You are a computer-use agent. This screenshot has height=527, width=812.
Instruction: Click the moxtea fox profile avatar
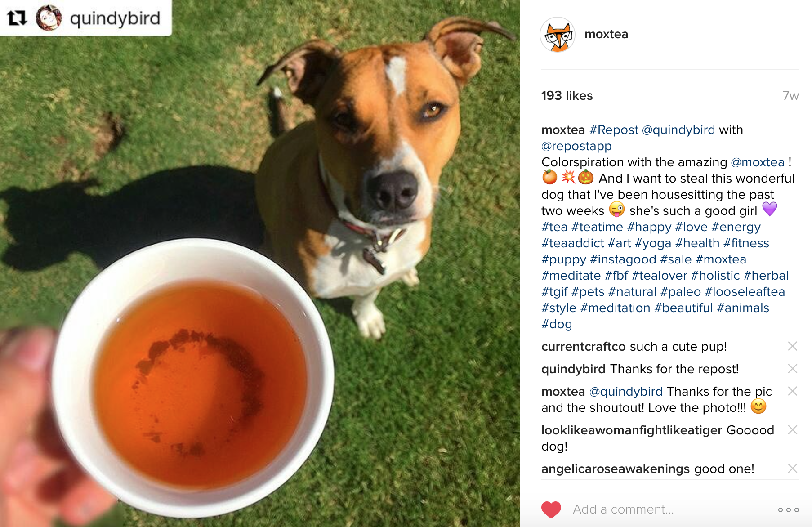click(x=558, y=35)
